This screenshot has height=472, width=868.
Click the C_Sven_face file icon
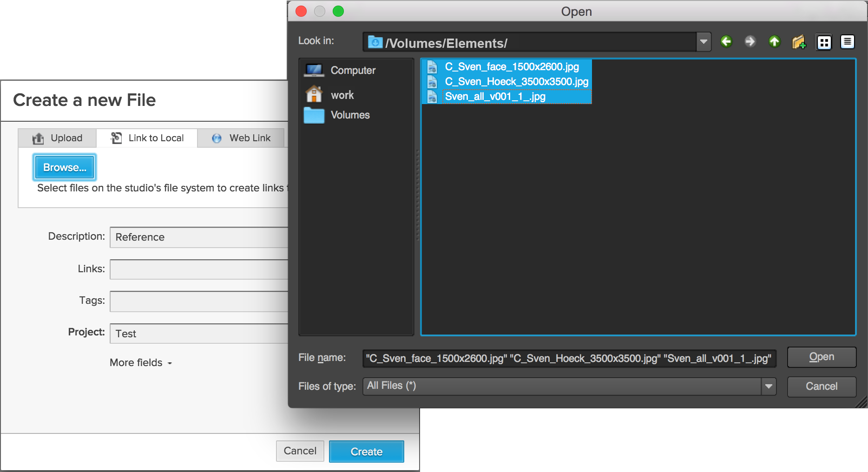click(432, 67)
